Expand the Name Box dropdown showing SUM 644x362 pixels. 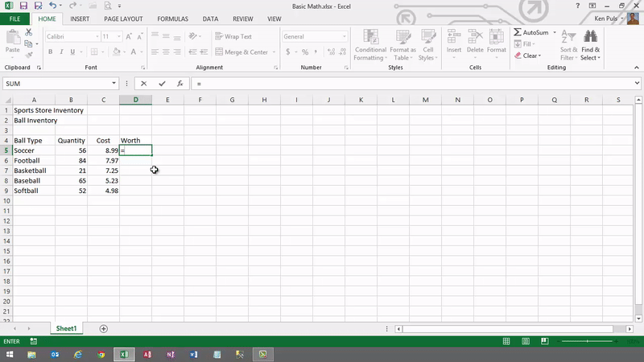tap(114, 84)
